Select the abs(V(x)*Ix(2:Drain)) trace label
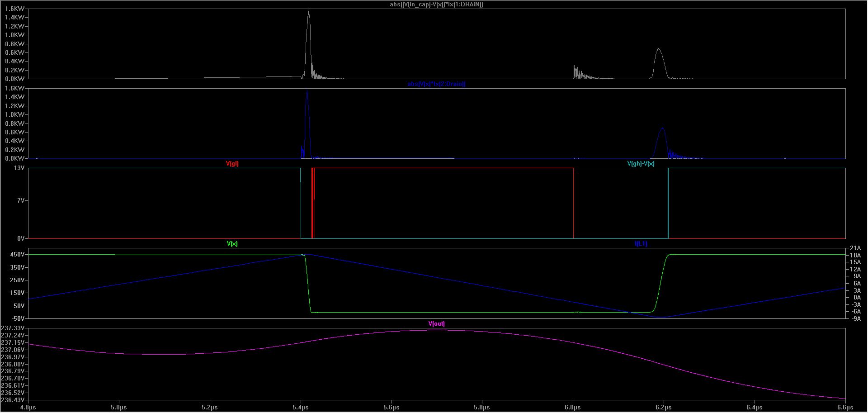 click(x=436, y=84)
